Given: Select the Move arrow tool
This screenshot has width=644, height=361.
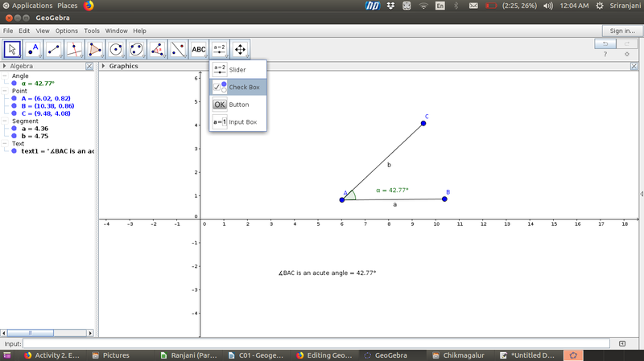Looking at the screenshot, I should coord(12,49).
